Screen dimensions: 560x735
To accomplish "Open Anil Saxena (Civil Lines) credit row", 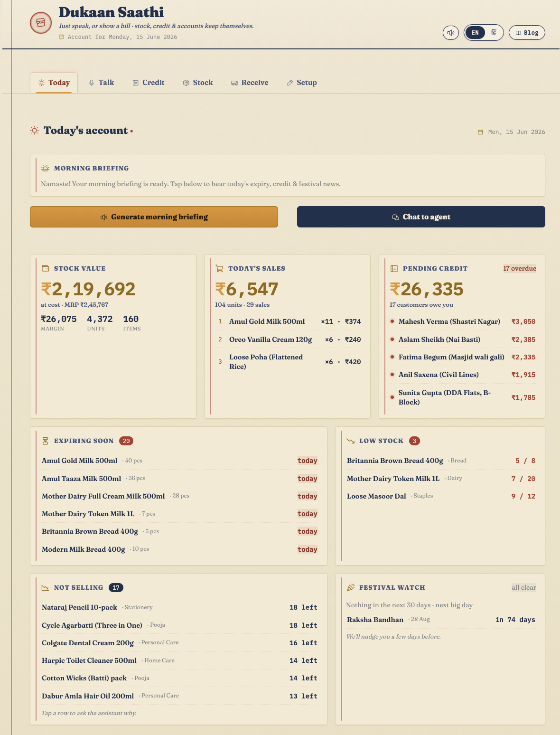I will pyautogui.click(x=463, y=375).
